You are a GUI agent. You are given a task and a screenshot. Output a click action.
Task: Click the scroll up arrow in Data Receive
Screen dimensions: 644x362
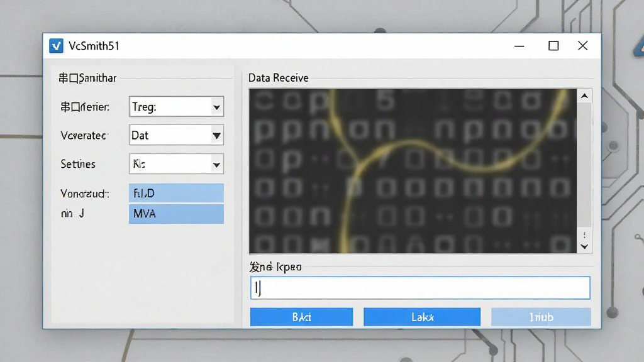pos(584,96)
